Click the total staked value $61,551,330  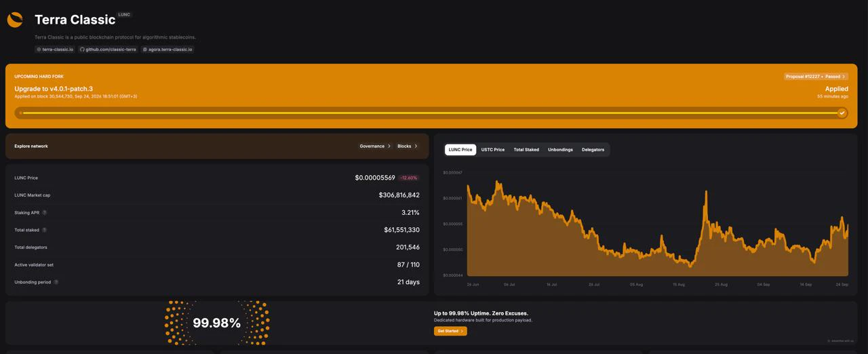(x=401, y=230)
